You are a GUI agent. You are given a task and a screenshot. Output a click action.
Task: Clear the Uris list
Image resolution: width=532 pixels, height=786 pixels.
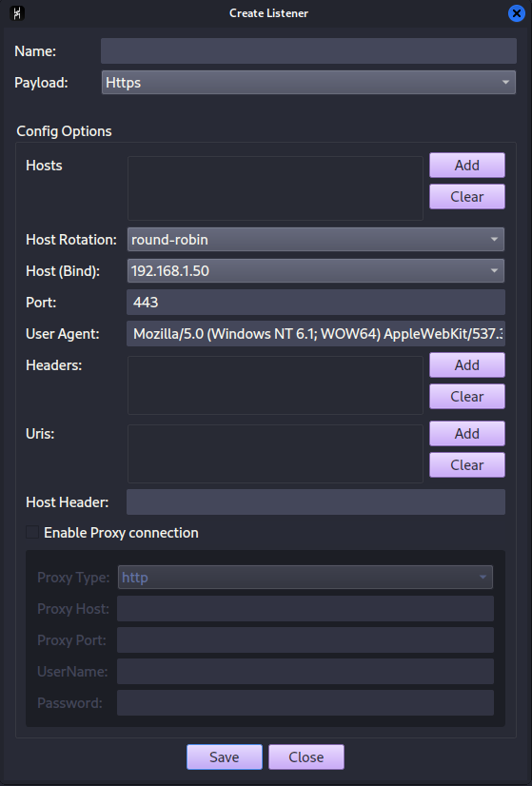click(x=467, y=464)
